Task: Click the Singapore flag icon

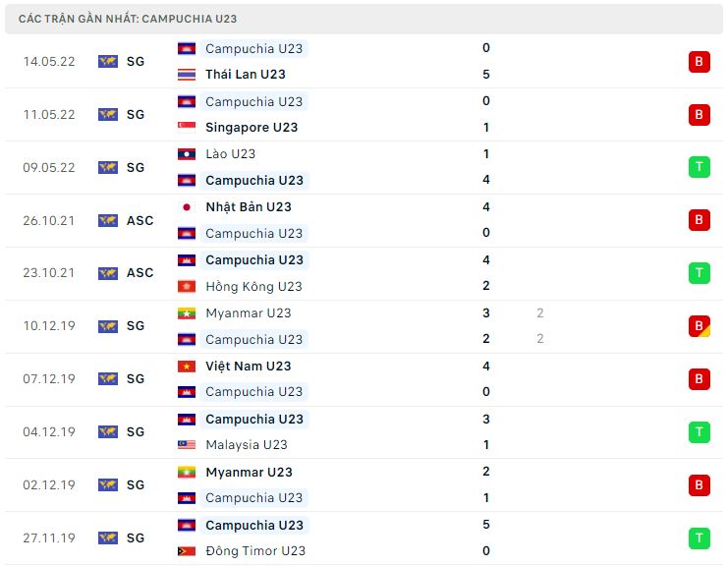Action: pos(187,127)
